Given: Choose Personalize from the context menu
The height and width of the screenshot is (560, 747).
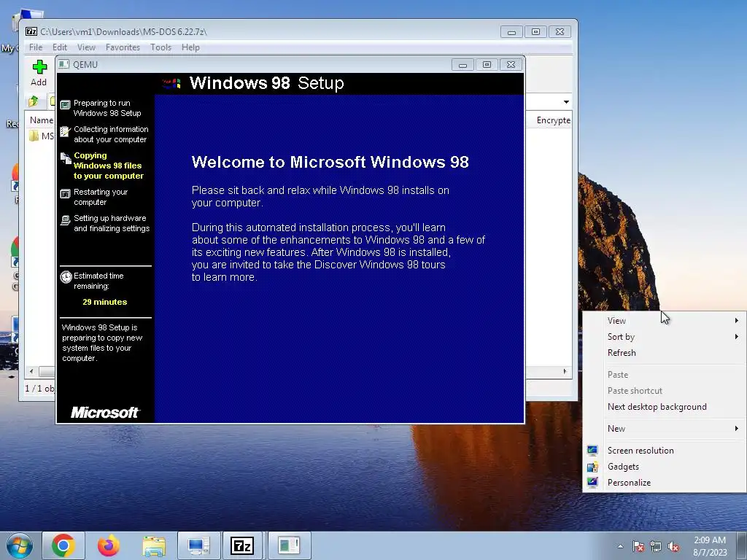Looking at the screenshot, I should click(x=665, y=483).
